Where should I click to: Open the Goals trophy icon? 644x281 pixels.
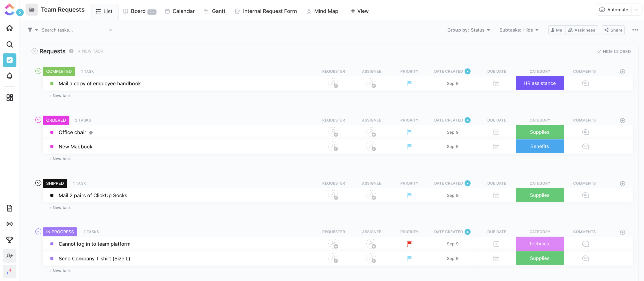10,240
